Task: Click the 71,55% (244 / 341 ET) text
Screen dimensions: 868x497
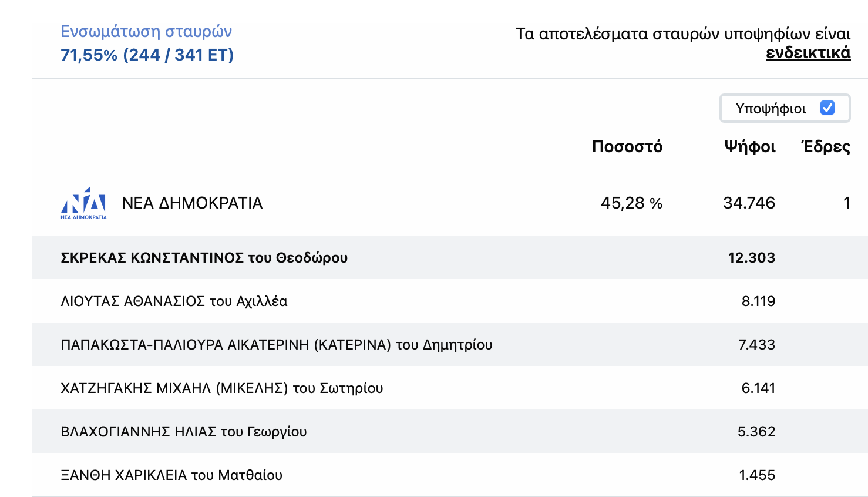Action: 147,55
